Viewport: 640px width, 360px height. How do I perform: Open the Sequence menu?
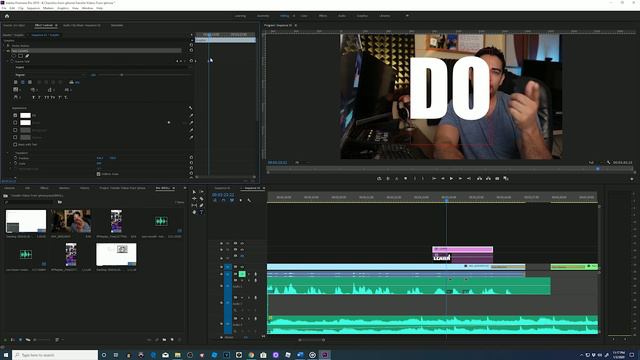33,8
